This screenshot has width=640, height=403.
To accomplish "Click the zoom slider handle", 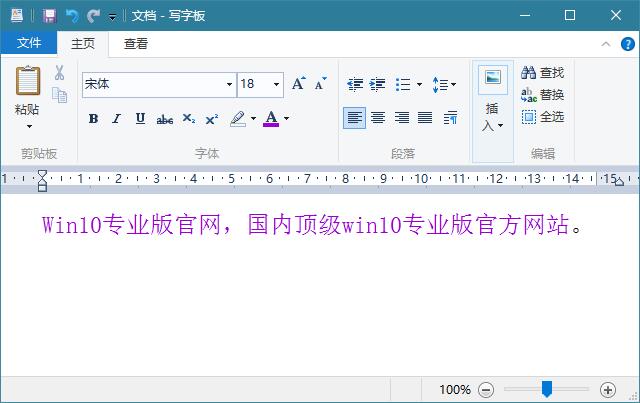I will click(547, 389).
